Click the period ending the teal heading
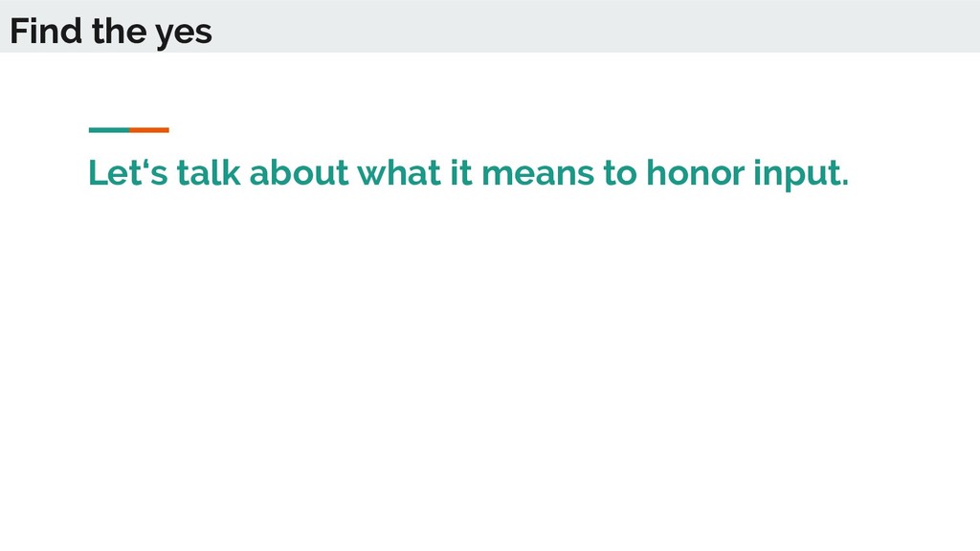Viewport: 980px width, 551px height. click(x=846, y=183)
